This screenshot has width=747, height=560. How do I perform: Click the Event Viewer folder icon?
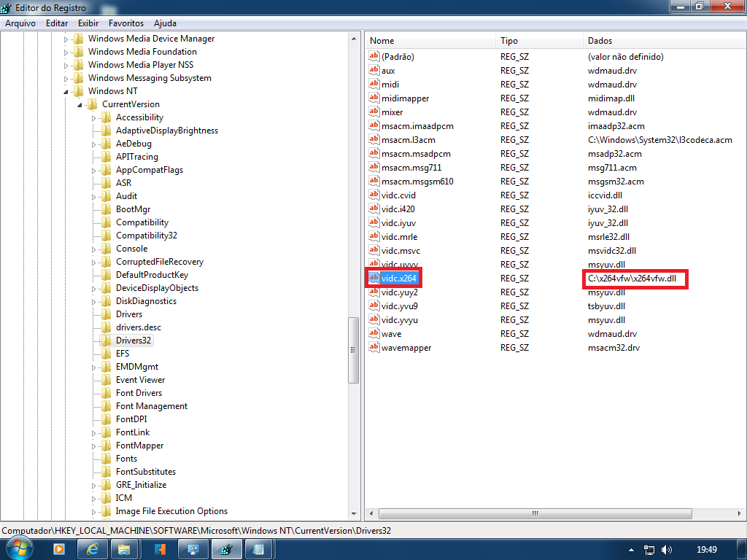point(107,379)
